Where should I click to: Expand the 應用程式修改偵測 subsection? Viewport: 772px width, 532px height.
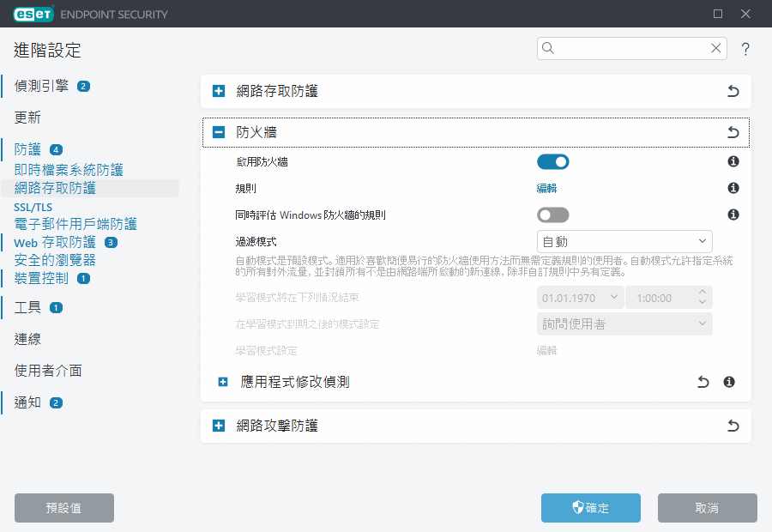(223, 382)
